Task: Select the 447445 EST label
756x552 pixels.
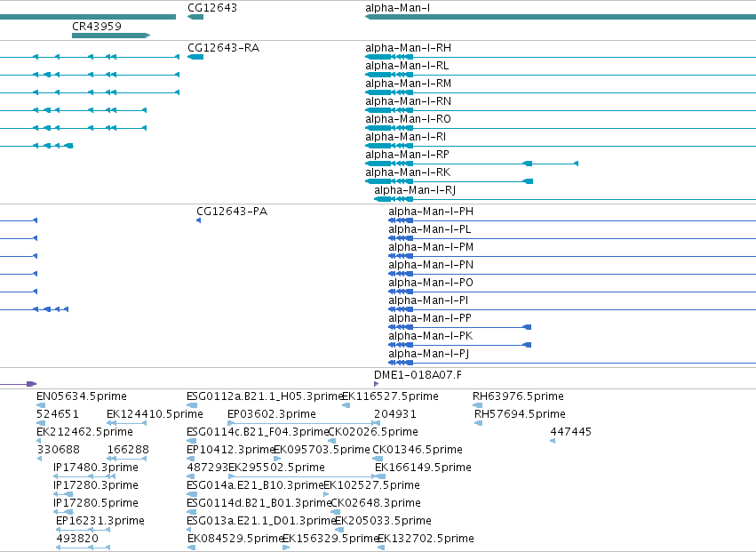Action: [x=571, y=432]
